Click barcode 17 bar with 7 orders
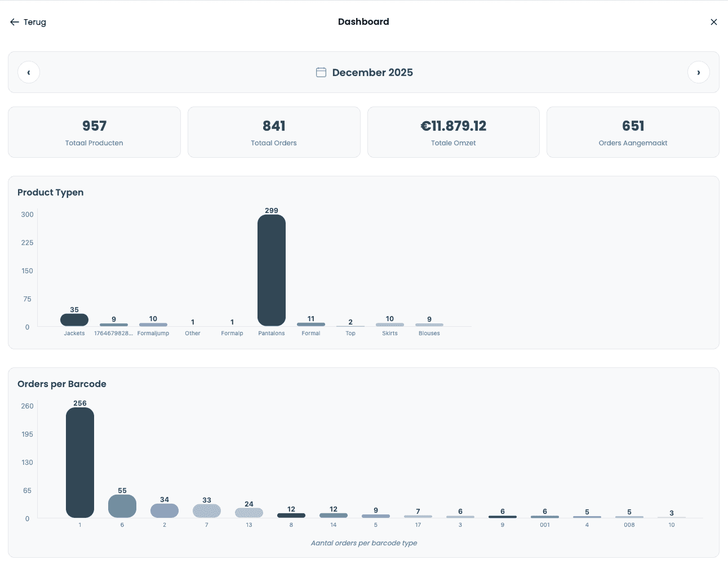Image resolution: width=728 pixels, height=564 pixels. (418, 517)
